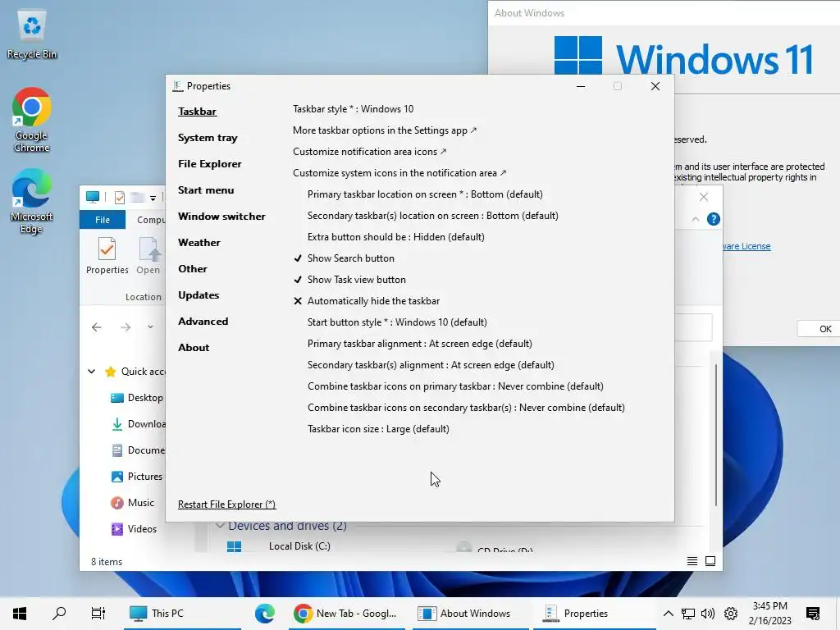Click help question mark in File Explorer
Viewport: 840px width, 630px height.
[x=713, y=219]
